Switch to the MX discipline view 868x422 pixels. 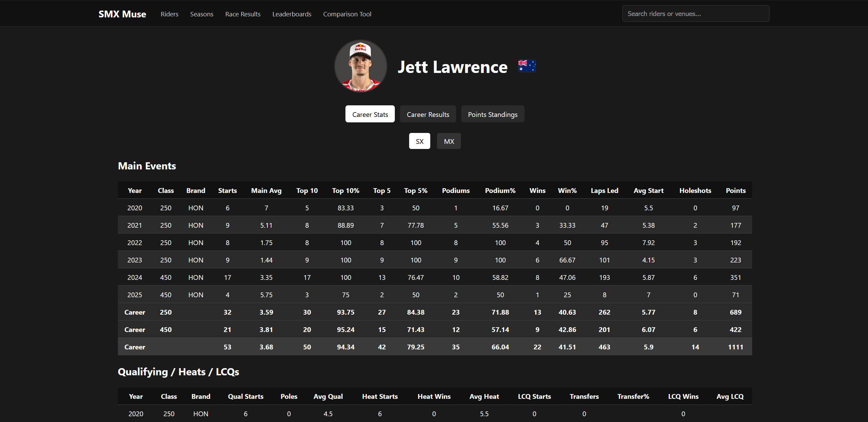point(449,141)
